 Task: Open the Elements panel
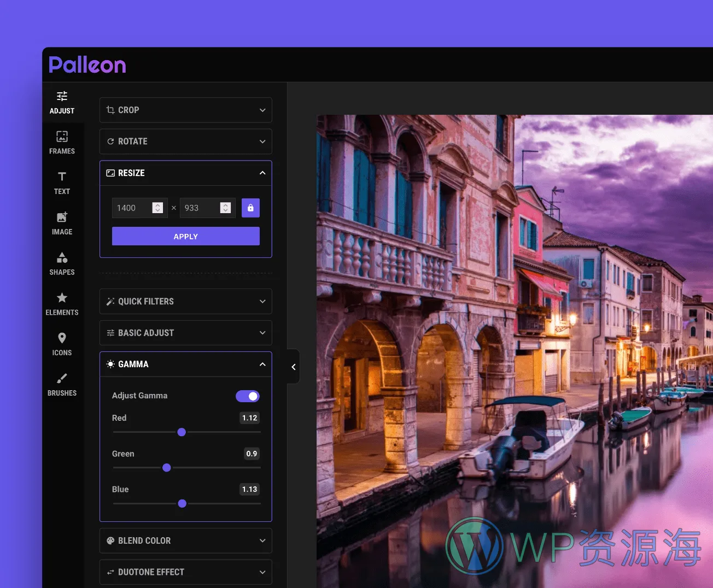62,303
